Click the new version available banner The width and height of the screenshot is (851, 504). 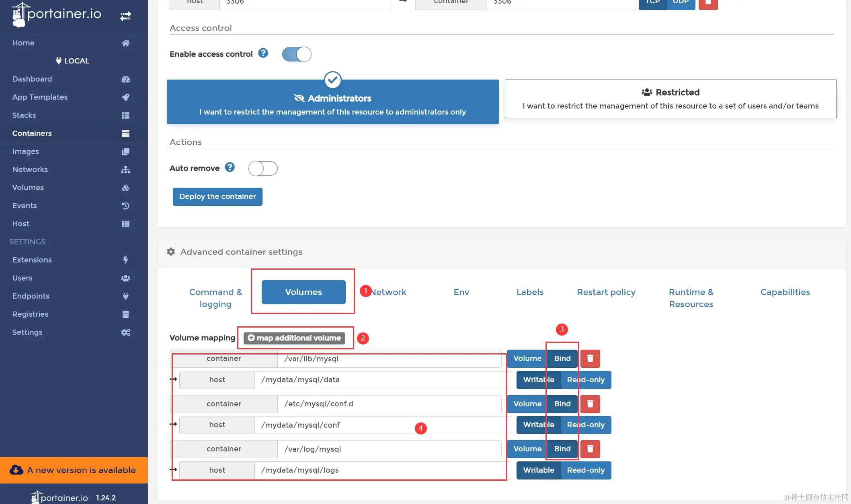[x=74, y=470]
